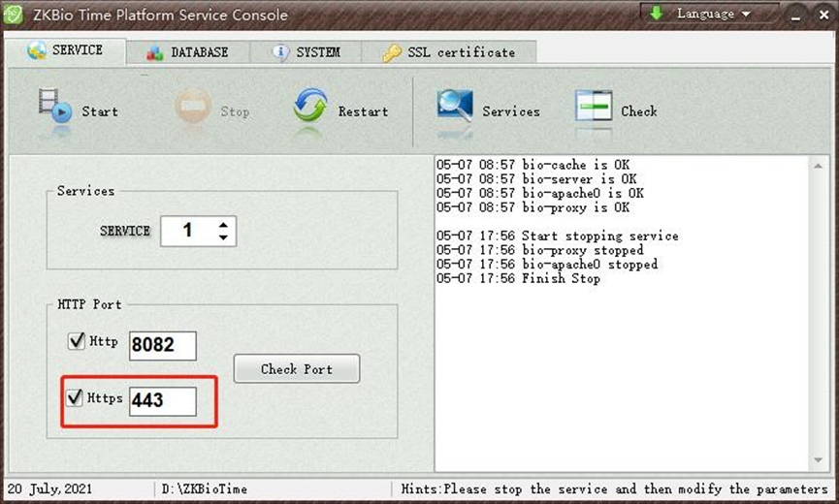The height and width of the screenshot is (504, 839).
Task: Select the SERVICE tab
Action: pyautogui.click(x=66, y=50)
